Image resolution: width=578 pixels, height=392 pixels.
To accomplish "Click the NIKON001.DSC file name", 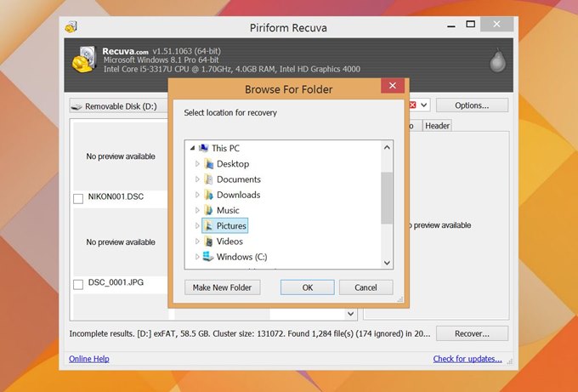I will [x=116, y=196].
